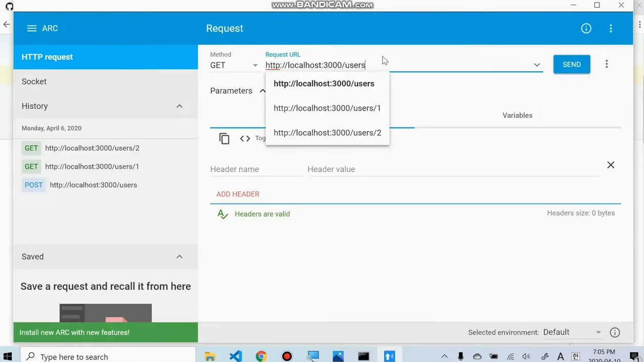This screenshot has height=362, width=644.
Task: Toggle URL editor chevron in the request URL field
Action: tap(537, 65)
